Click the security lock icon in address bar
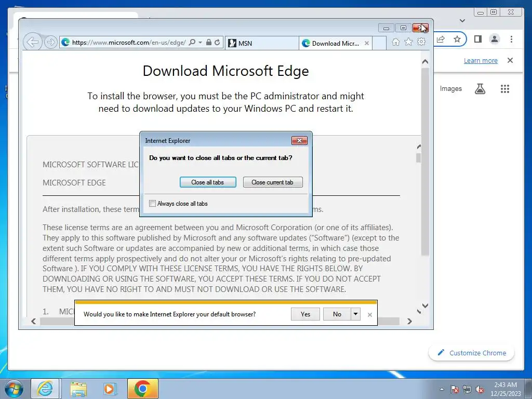 pos(209,43)
